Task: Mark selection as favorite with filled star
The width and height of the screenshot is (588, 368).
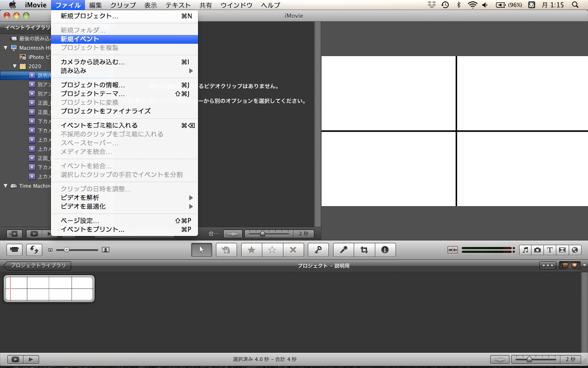Action: pyautogui.click(x=251, y=250)
